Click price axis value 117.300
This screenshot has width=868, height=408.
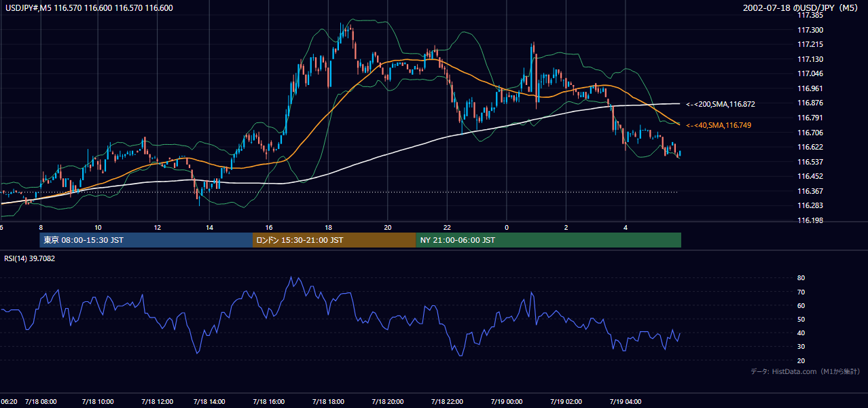(811, 30)
